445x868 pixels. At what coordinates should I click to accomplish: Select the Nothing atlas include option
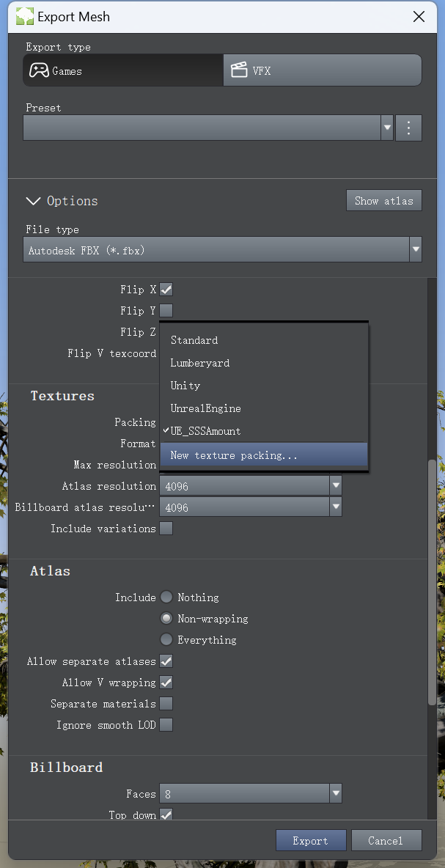(x=167, y=597)
